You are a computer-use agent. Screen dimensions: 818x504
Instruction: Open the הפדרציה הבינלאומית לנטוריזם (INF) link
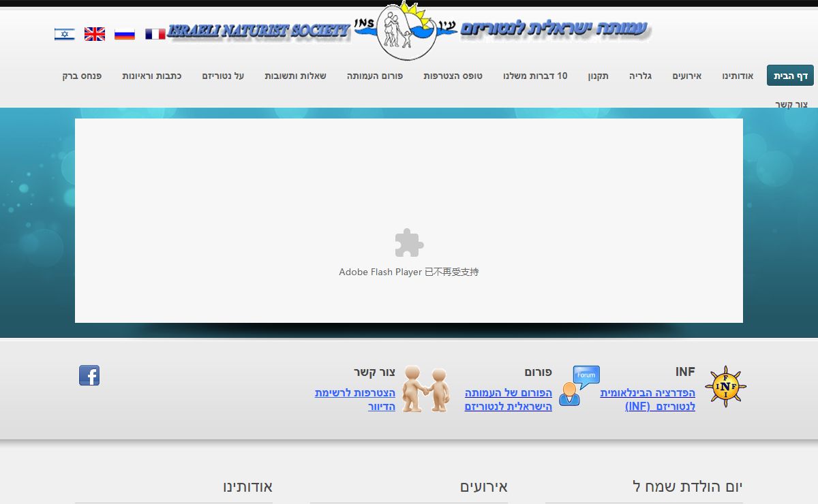[x=648, y=400]
